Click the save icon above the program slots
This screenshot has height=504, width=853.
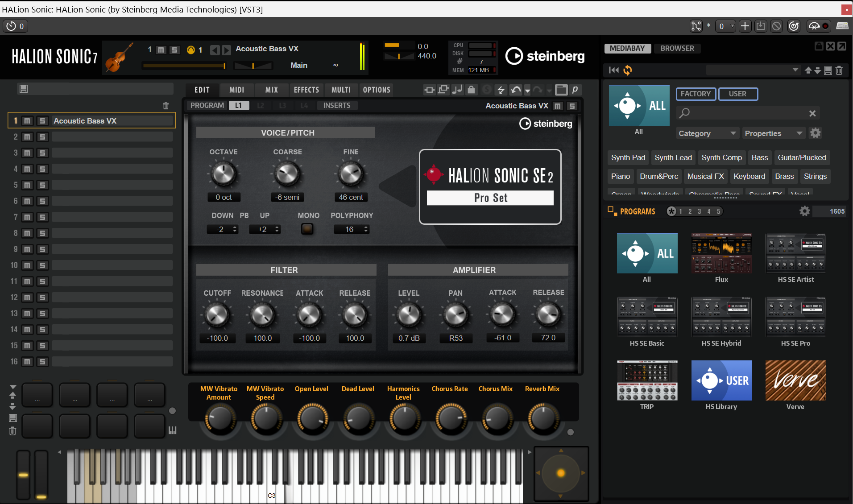pyautogui.click(x=24, y=89)
